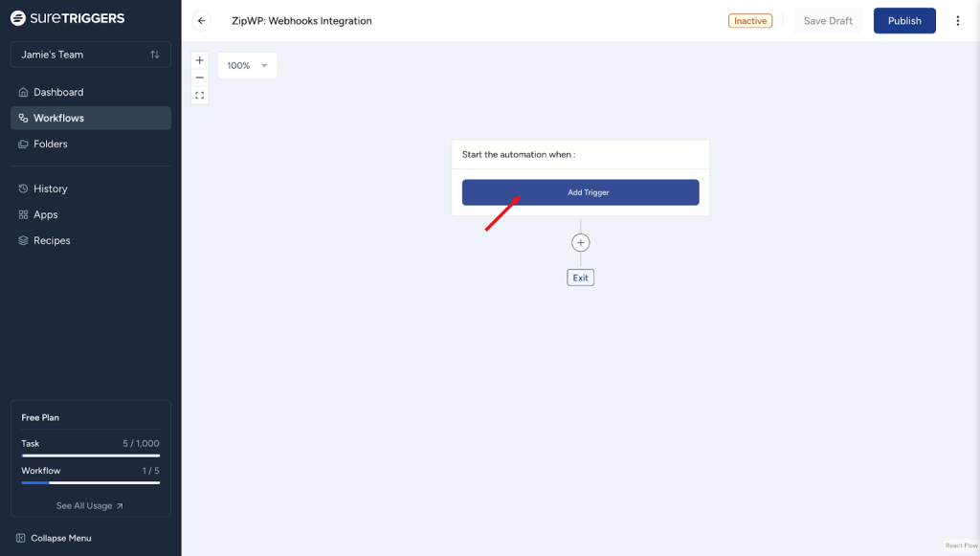Click the Publish button

pos(904,21)
